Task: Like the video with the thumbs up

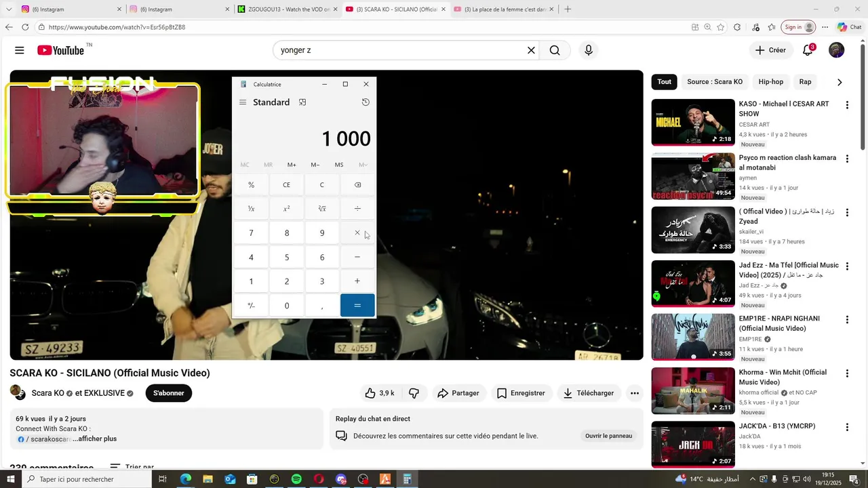Action: 380,393
